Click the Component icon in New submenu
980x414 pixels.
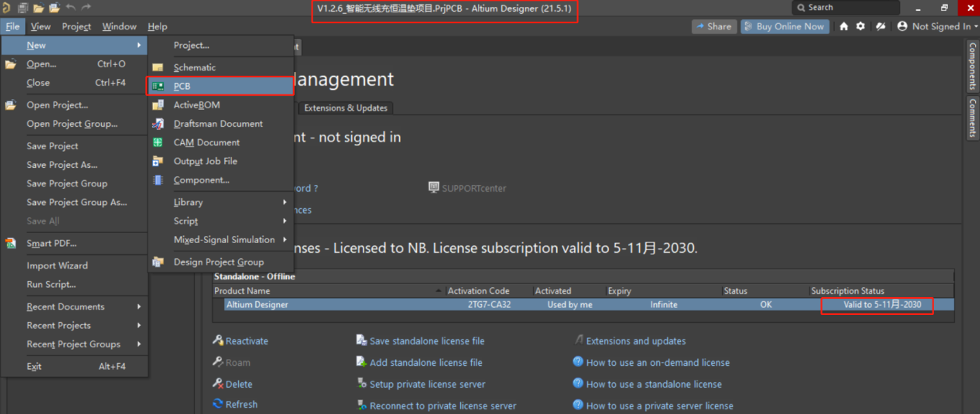(158, 180)
